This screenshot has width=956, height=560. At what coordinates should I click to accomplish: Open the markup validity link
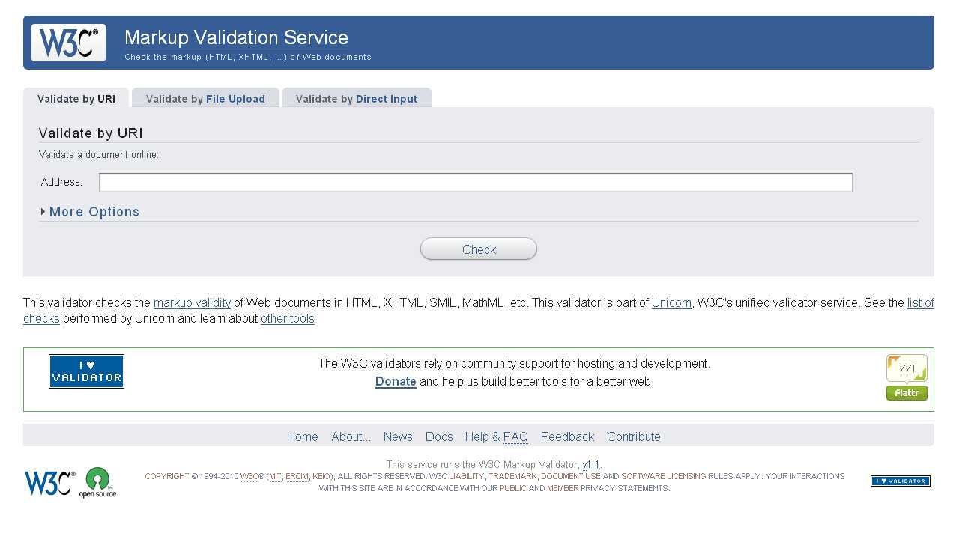[x=192, y=303]
